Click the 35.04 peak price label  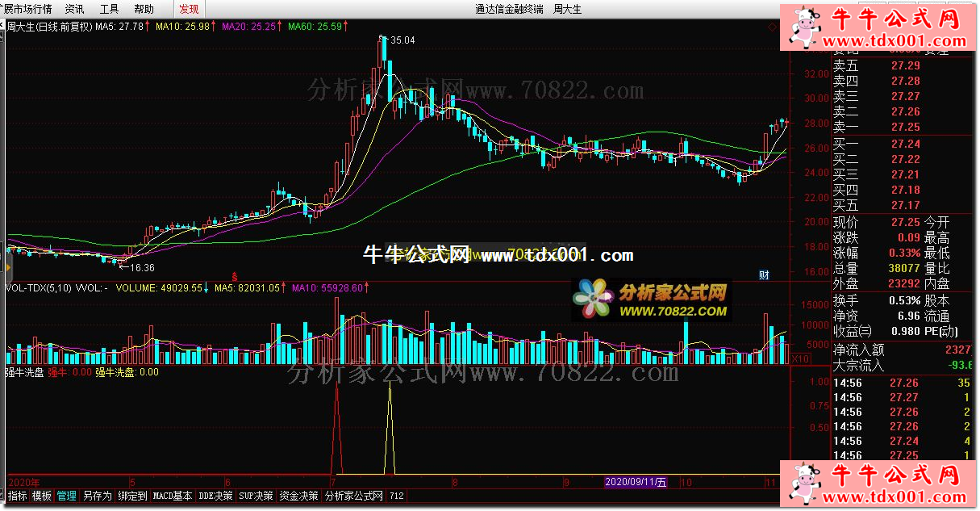[x=401, y=40]
